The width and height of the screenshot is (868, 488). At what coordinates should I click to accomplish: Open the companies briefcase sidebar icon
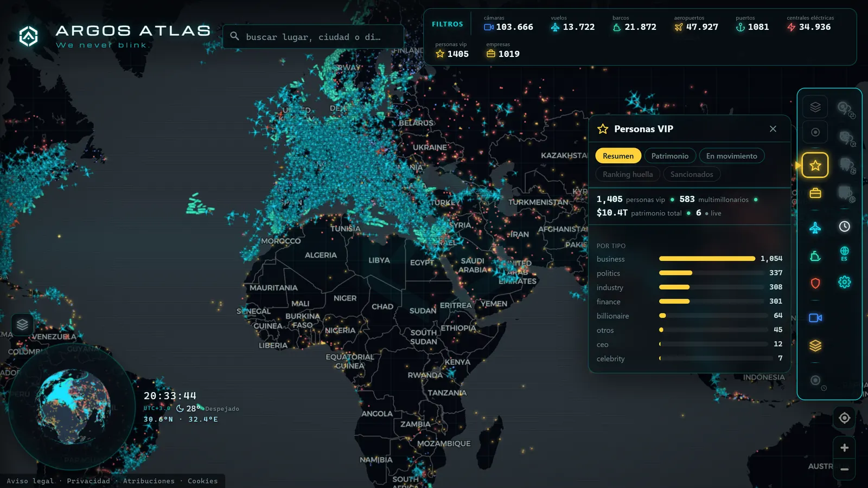tap(815, 193)
